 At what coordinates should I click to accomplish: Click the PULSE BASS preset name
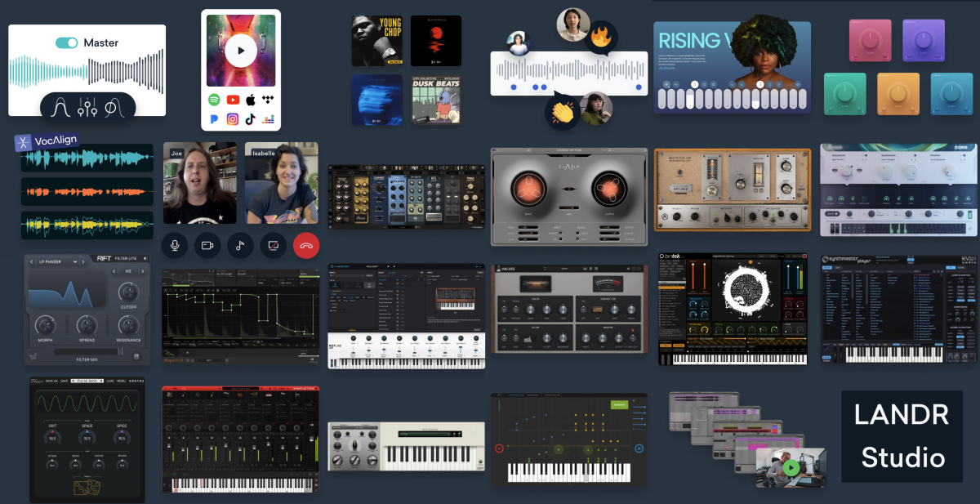pos(86,381)
